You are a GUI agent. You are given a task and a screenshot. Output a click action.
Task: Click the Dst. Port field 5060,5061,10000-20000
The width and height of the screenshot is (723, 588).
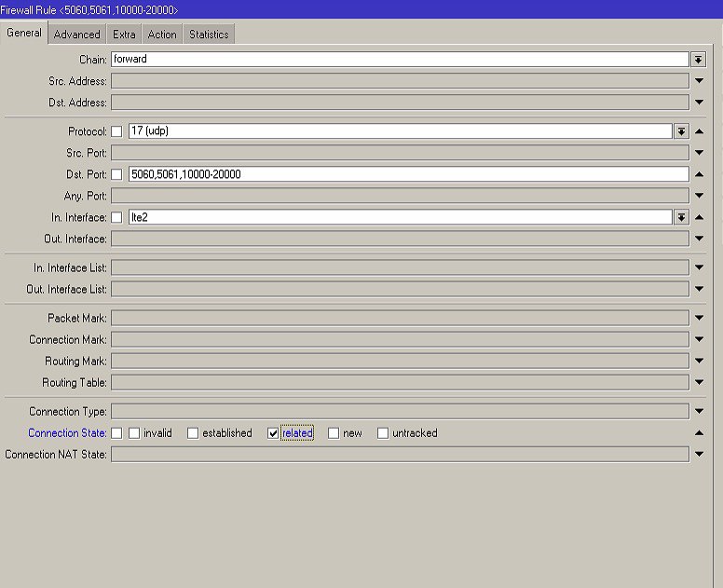[x=408, y=174]
